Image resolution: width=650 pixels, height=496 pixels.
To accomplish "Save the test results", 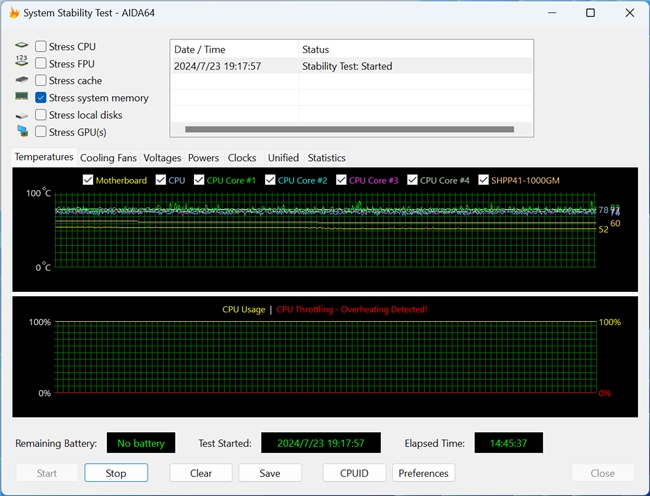I will click(x=270, y=473).
